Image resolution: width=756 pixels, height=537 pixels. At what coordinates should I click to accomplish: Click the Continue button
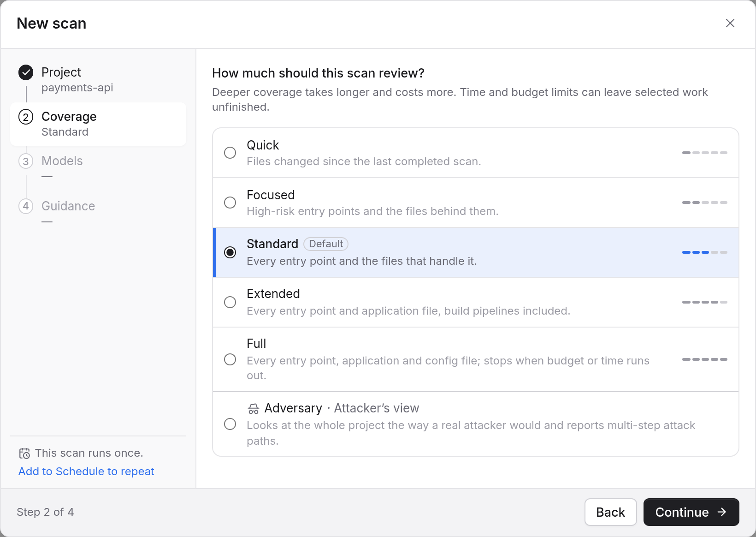click(691, 512)
